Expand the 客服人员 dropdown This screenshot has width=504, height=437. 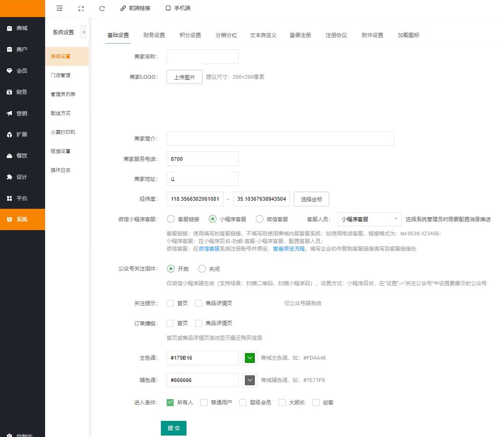click(369, 219)
